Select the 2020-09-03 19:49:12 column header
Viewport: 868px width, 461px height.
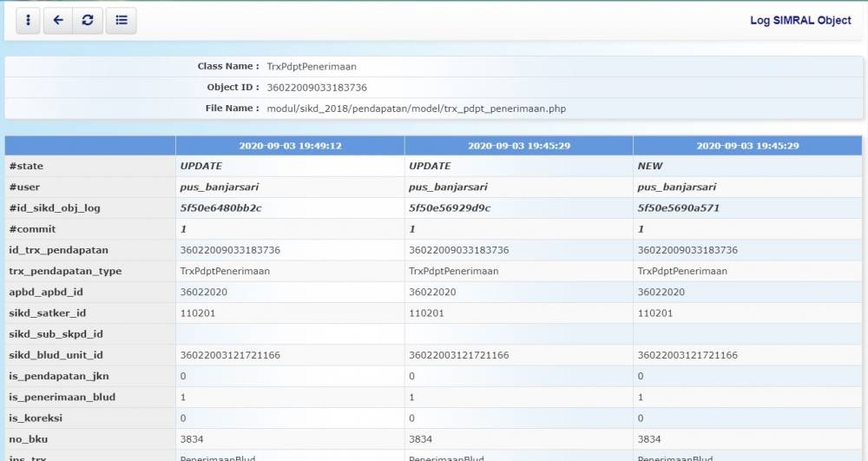[x=290, y=146]
